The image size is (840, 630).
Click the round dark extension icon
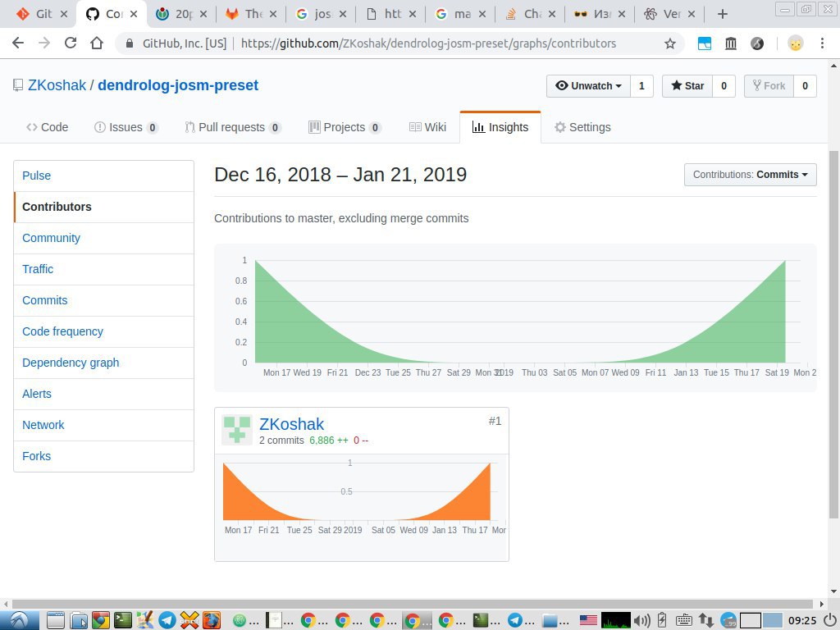pos(757,43)
